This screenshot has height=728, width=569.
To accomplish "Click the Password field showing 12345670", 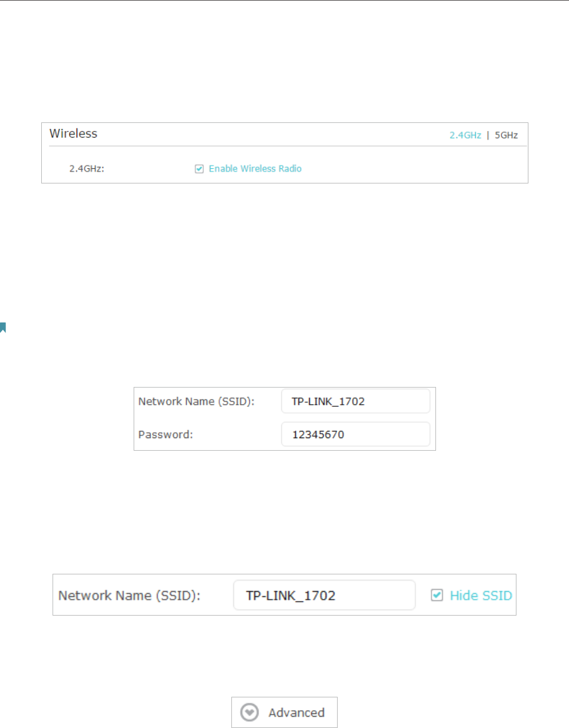I will 356,434.
